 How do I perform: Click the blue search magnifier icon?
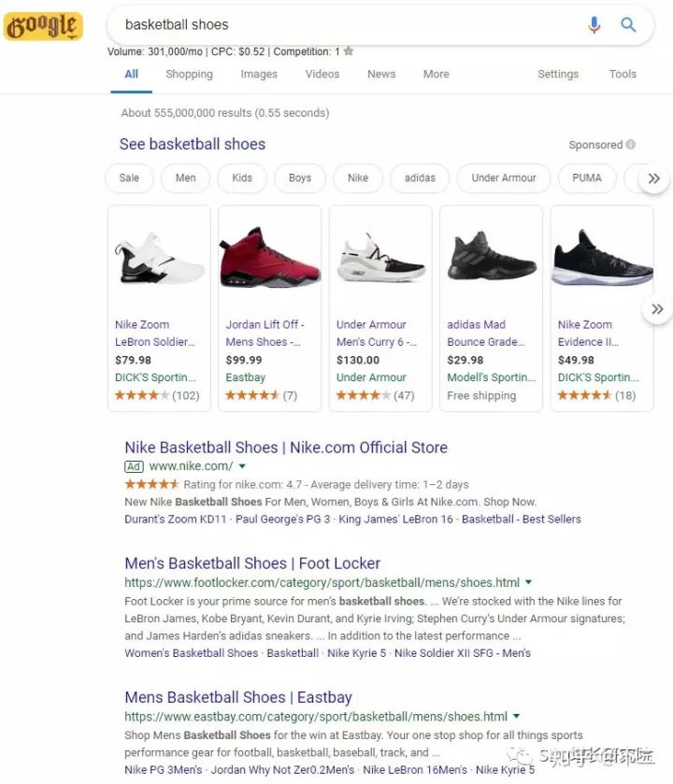tap(629, 25)
